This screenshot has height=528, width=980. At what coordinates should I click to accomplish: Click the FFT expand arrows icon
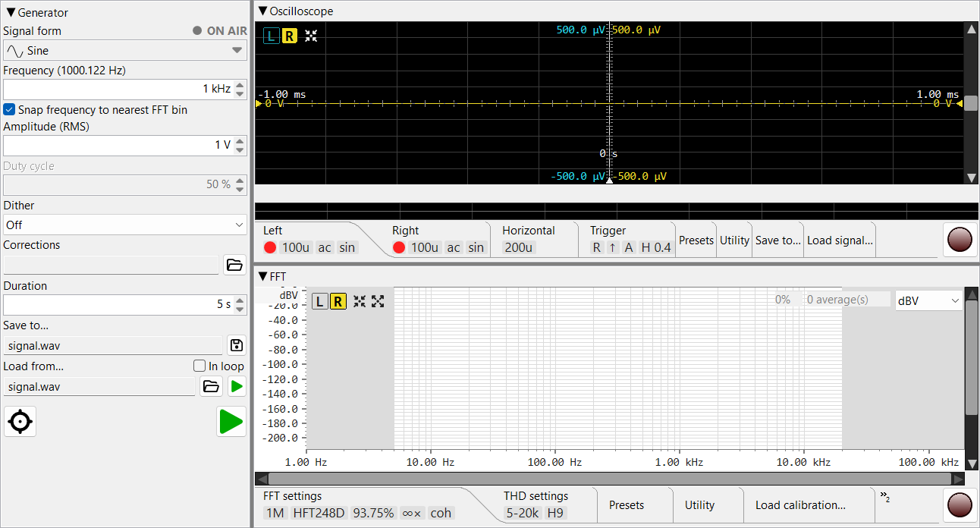click(x=378, y=301)
